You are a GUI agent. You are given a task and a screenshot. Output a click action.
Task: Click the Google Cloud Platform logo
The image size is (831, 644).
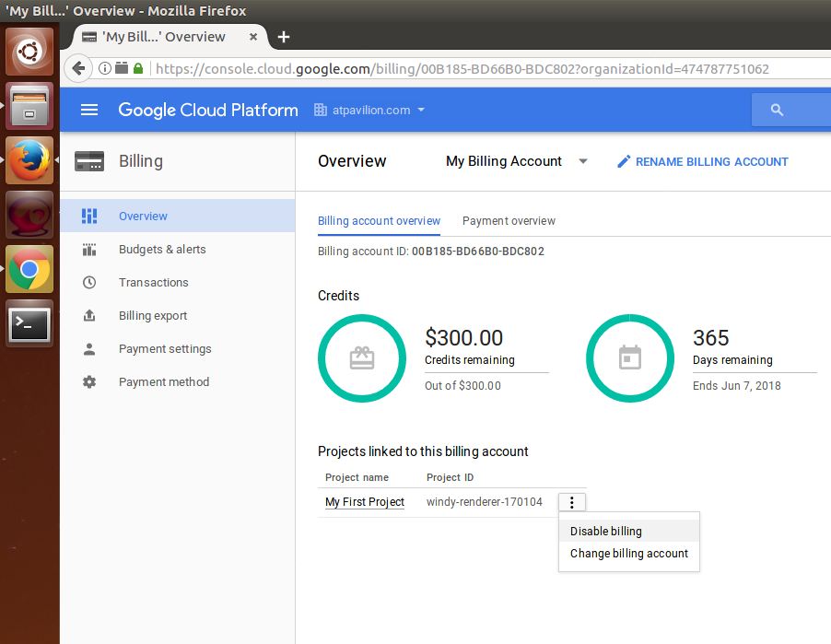(x=208, y=110)
